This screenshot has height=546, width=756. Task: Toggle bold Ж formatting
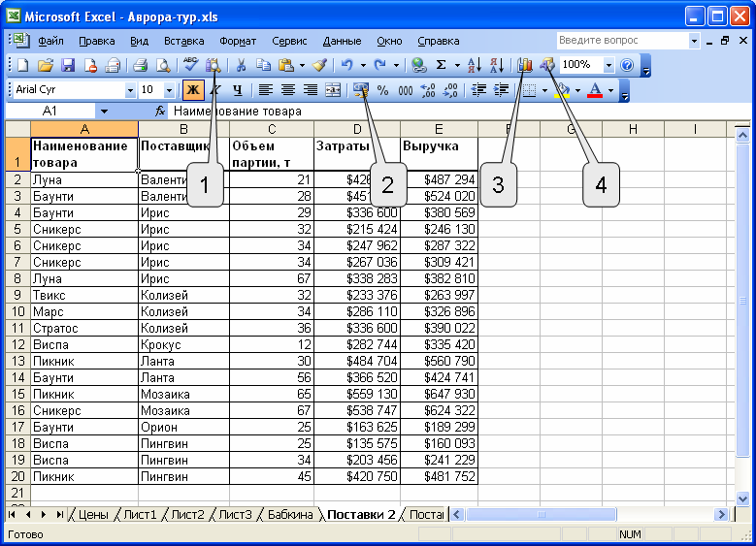[x=193, y=90]
